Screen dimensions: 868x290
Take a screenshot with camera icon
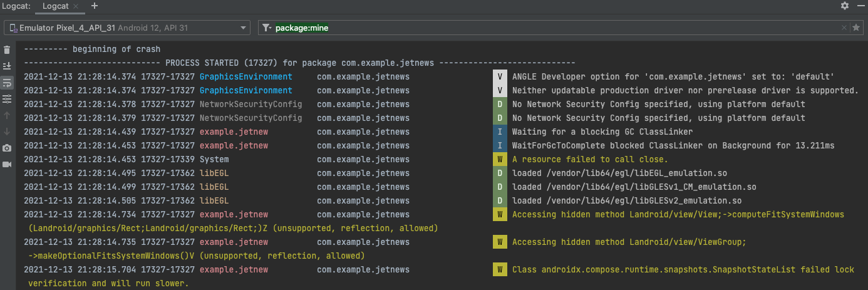click(x=7, y=148)
